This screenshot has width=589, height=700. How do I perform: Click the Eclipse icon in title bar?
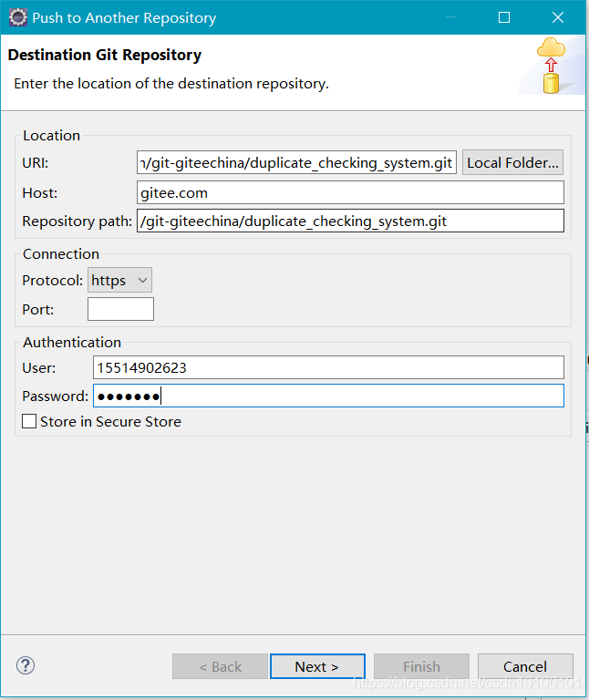tap(18, 17)
